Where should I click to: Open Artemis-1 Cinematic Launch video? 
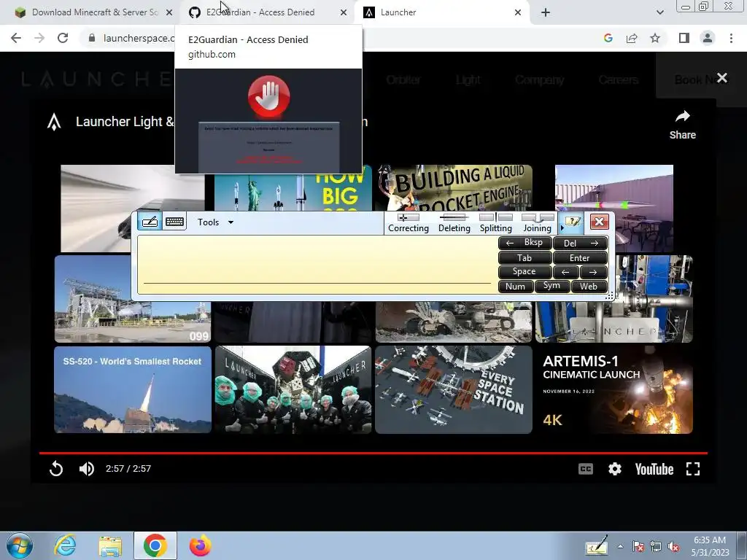coord(614,389)
